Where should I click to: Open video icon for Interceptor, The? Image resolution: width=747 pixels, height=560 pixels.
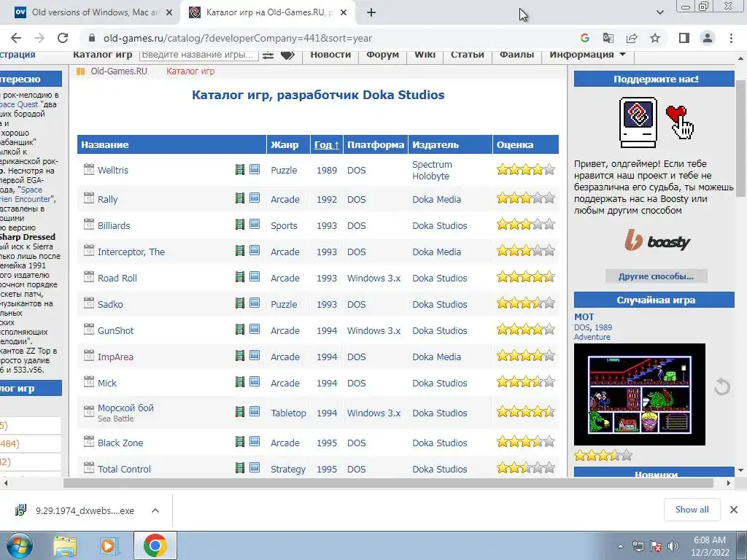click(240, 251)
